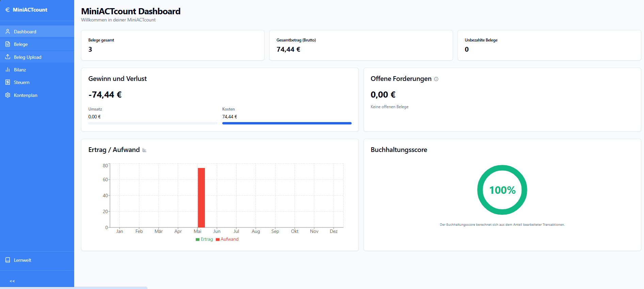Click the Steuern receipt icon
Viewport: 644px width, 289px height.
(7, 82)
